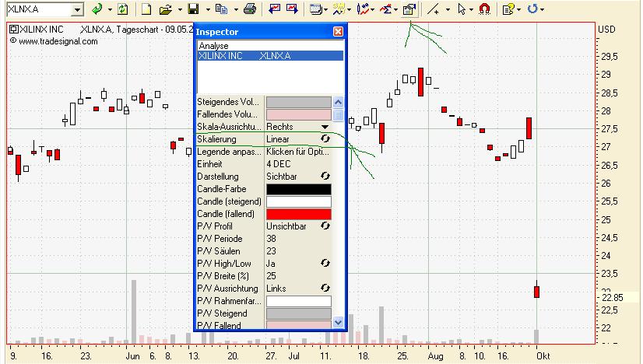
Task: Select the trendline drawing tool
Action: point(433,9)
